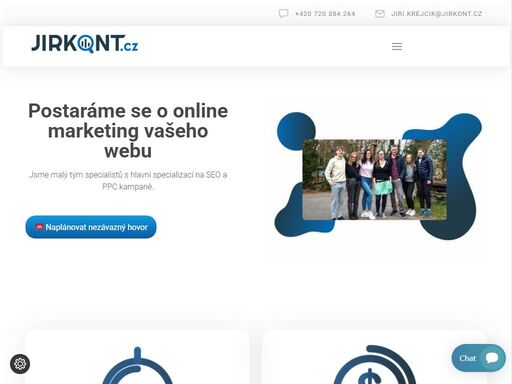
Task: Click the subtitle about SEO a PPC kampaně
Action: click(x=128, y=181)
